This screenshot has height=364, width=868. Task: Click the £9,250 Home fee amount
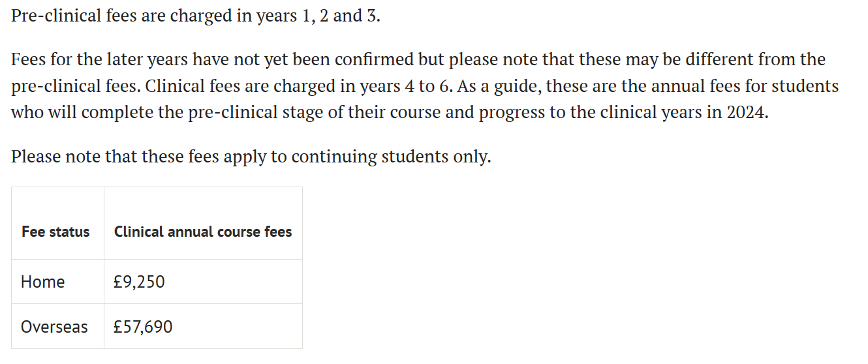[x=139, y=282]
